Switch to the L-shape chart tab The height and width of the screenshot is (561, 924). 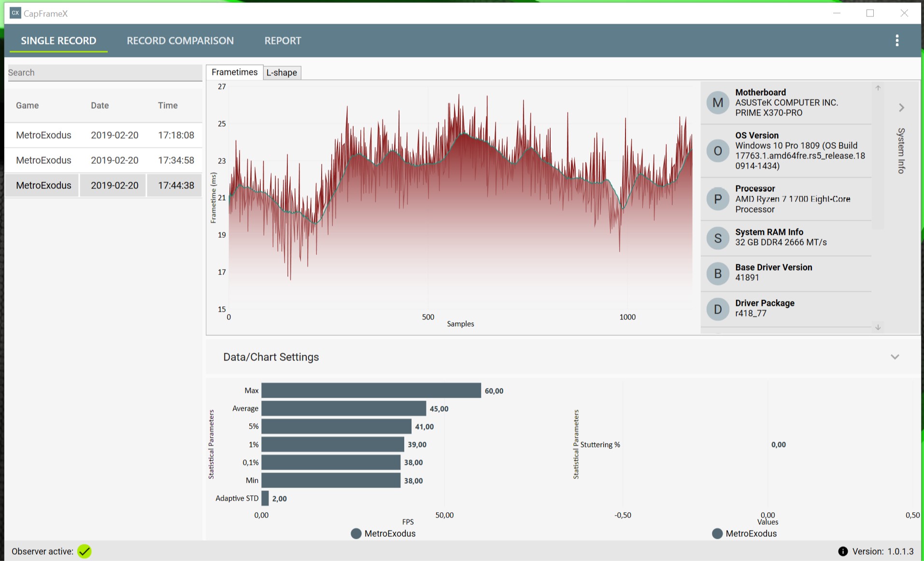(x=282, y=72)
